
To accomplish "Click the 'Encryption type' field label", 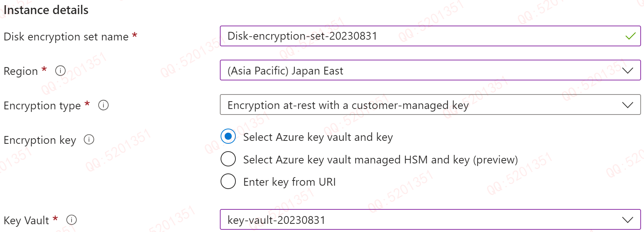I will [42, 106].
